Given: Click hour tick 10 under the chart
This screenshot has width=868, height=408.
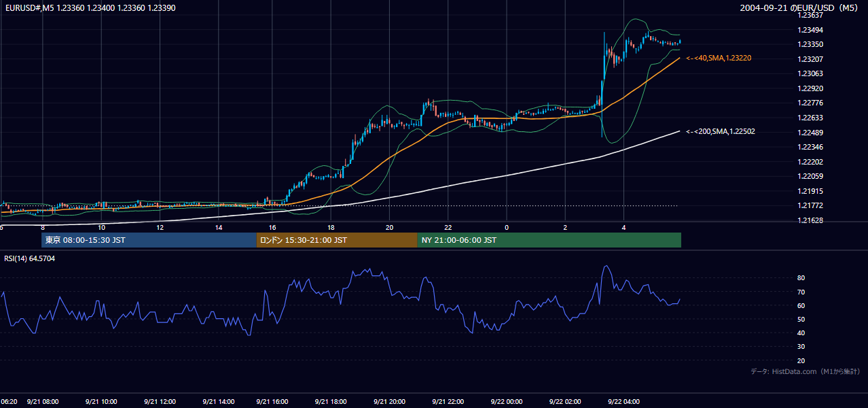Looking at the screenshot, I should point(102,227).
